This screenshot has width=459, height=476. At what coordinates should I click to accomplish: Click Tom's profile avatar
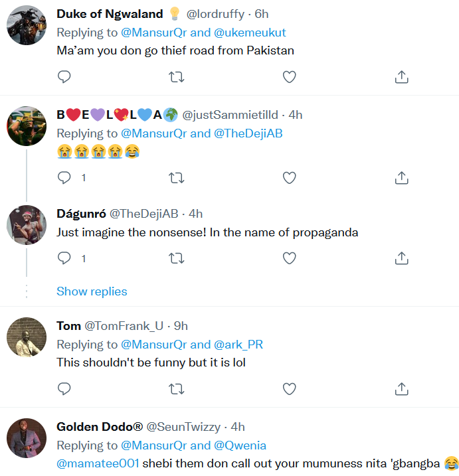(x=27, y=337)
